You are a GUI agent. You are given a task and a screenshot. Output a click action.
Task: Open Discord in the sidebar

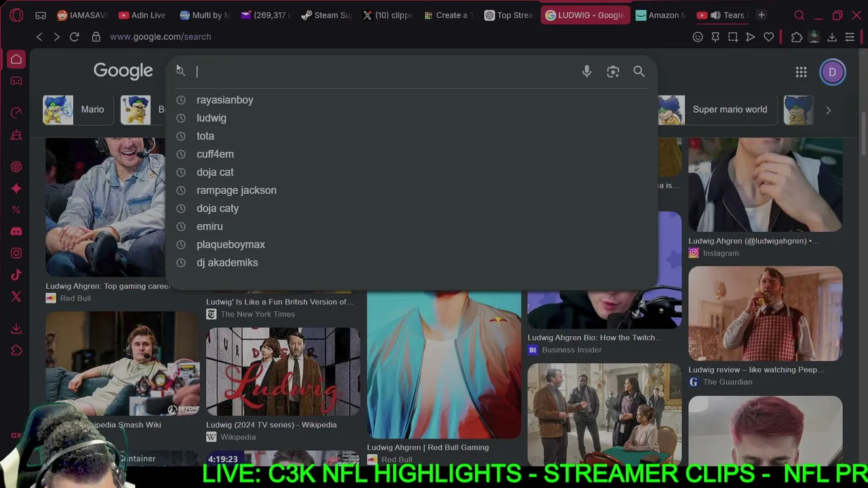click(x=16, y=232)
